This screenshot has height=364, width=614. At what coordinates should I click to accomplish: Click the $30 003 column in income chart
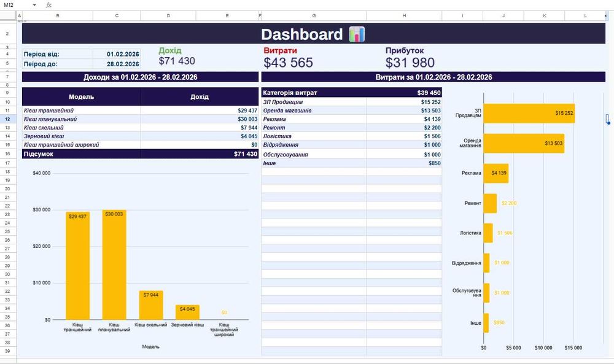click(114, 265)
